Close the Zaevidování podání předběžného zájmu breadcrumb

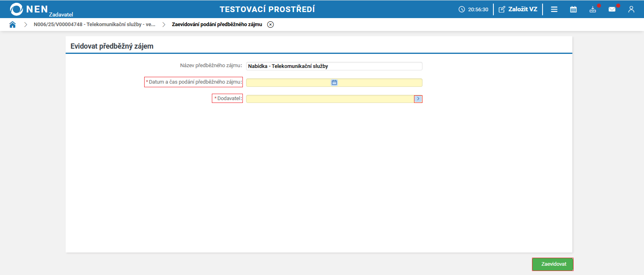[271, 25]
